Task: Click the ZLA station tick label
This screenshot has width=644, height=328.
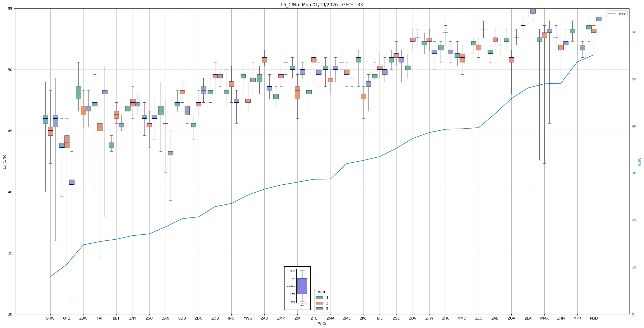Action: pyautogui.click(x=528, y=318)
